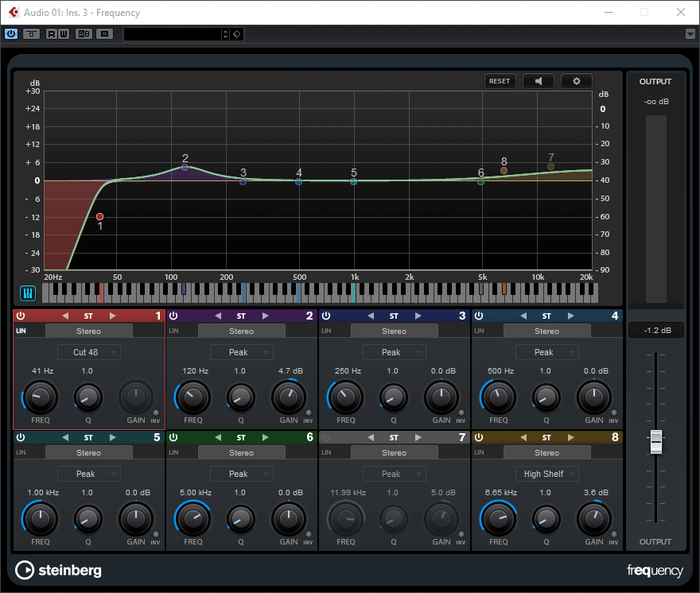700x593 pixels.
Task: Click band 1 right arrow for channel mode
Action: [x=112, y=316]
